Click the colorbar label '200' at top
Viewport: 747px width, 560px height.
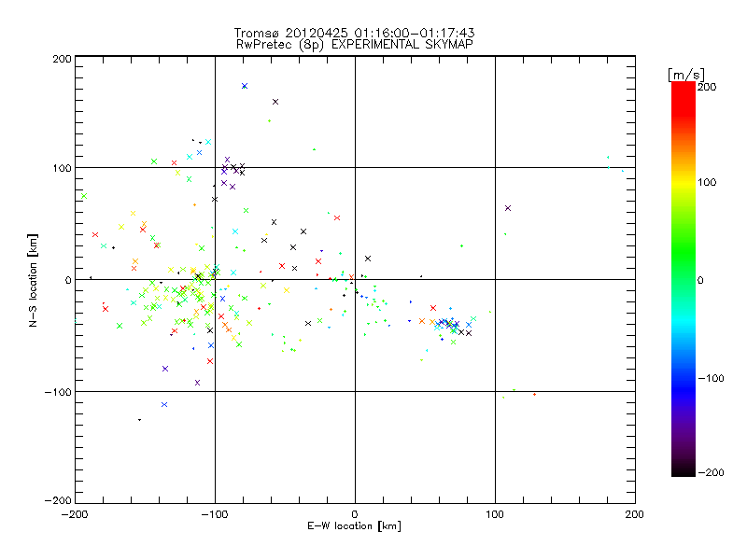pos(707,87)
